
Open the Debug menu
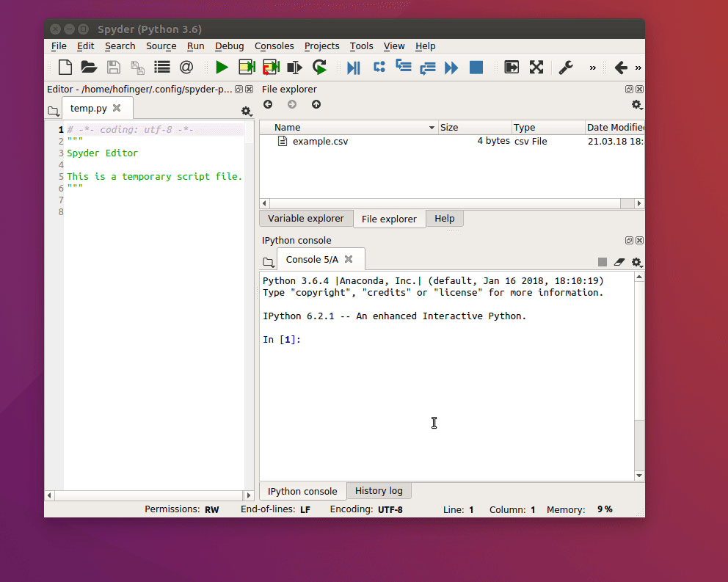230,46
